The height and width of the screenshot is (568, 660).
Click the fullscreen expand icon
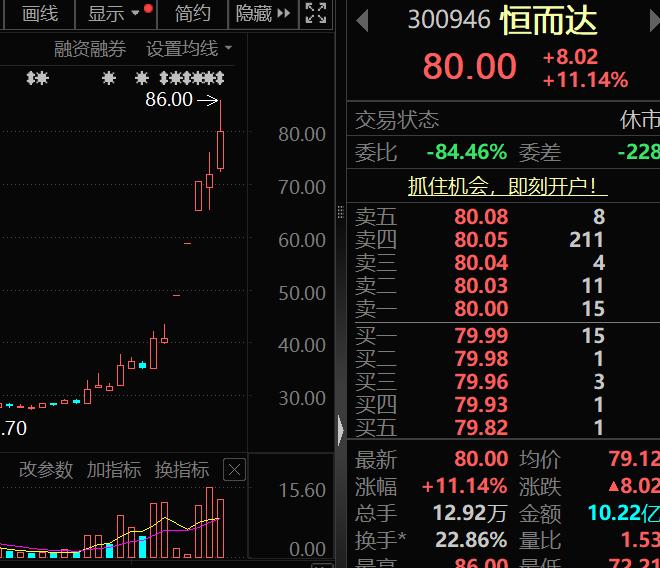tap(316, 13)
